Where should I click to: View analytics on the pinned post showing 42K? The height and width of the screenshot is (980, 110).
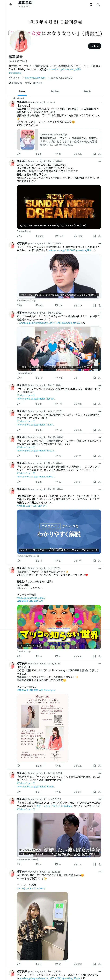78,154
